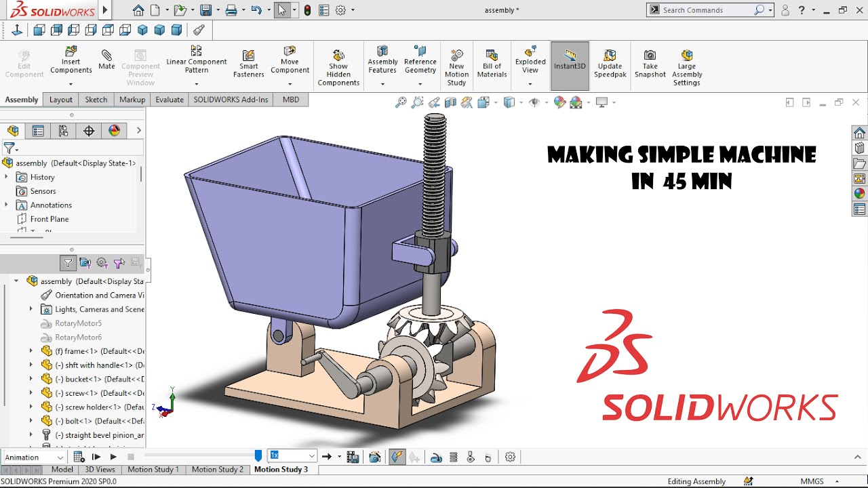
Task: Open the ConfigurationManager tab icon
Action: click(63, 131)
